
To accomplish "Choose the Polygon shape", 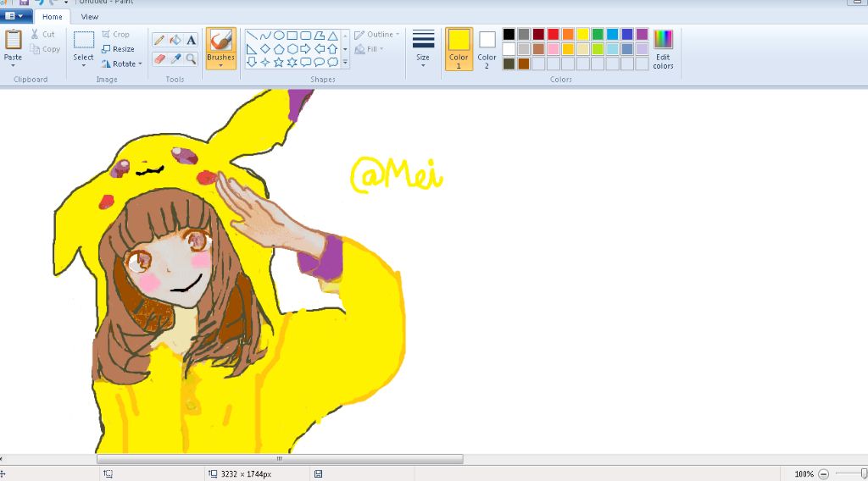I will (x=320, y=36).
